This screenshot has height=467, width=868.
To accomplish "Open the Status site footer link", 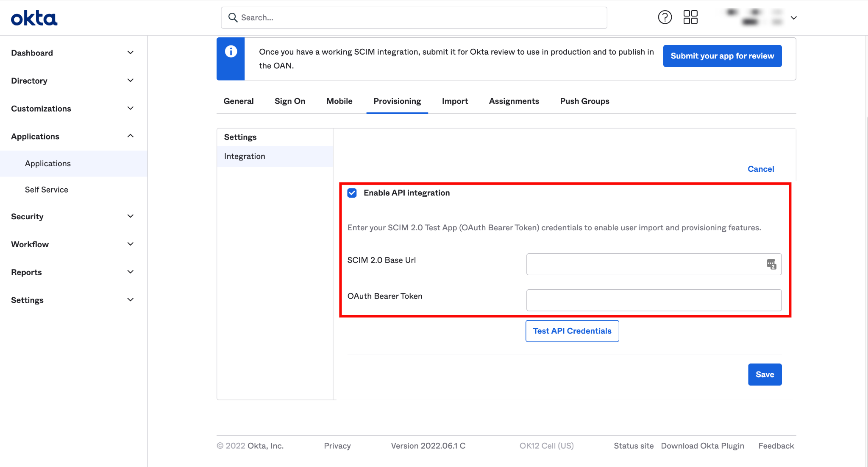I will tap(634, 446).
